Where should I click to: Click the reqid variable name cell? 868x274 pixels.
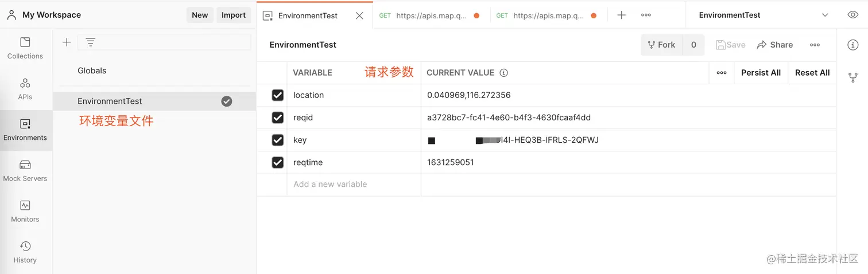tap(354, 118)
